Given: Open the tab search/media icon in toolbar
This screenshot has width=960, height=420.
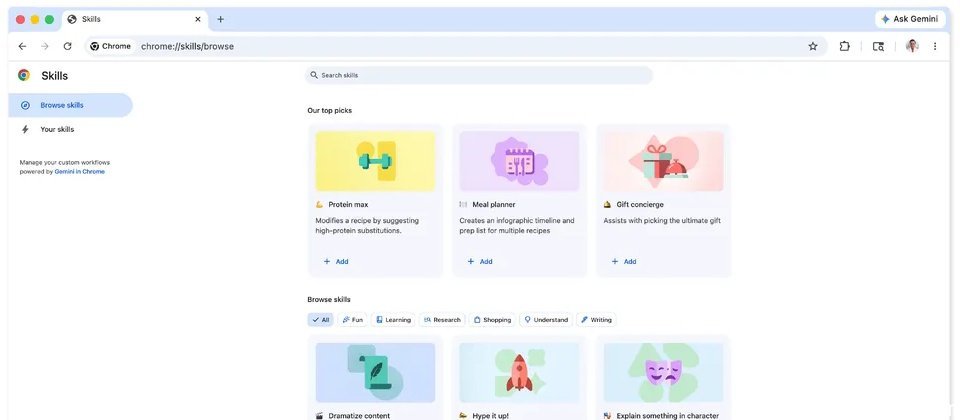Looking at the screenshot, I should 878,46.
